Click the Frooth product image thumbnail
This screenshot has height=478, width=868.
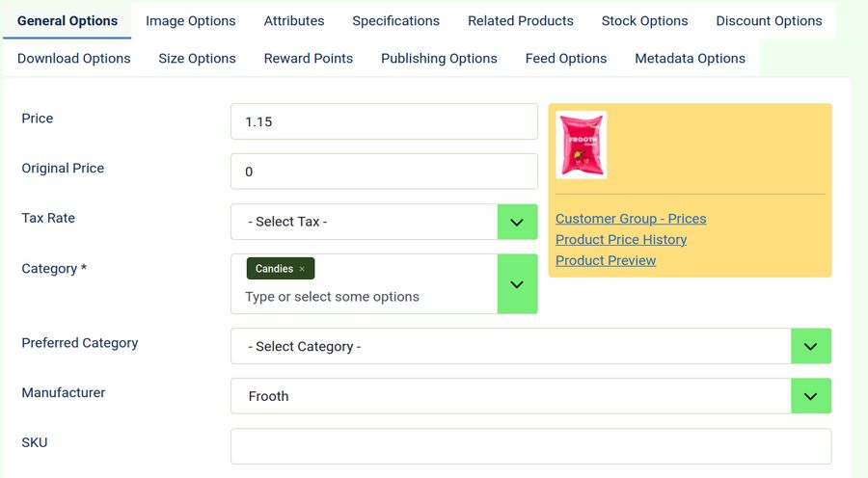point(581,145)
